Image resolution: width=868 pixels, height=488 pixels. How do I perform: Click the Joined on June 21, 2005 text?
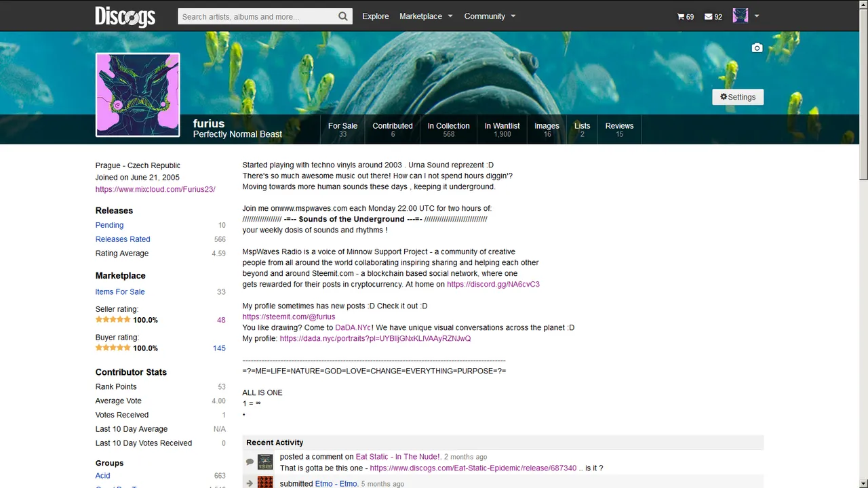tap(138, 178)
